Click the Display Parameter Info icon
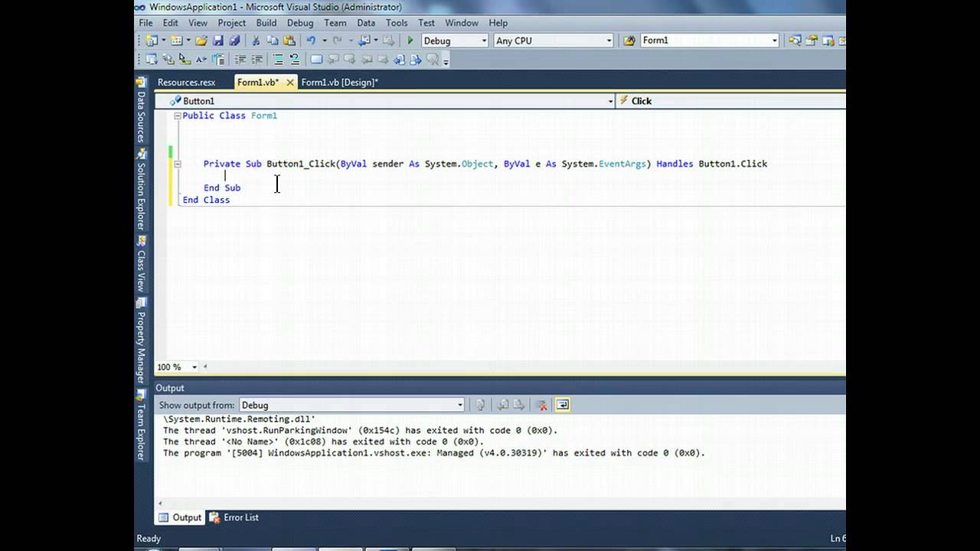 [168, 59]
